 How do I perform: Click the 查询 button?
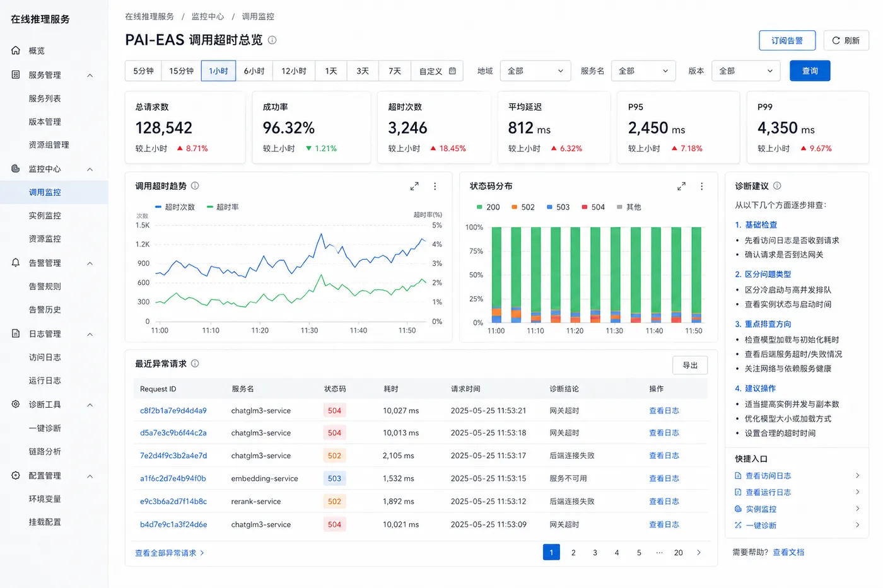810,71
